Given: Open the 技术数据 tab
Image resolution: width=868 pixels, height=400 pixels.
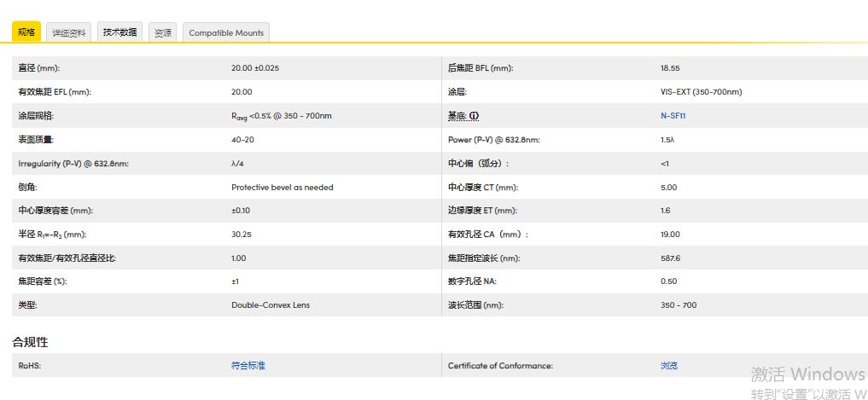Looking at the screenshot, I should point(119,32).
